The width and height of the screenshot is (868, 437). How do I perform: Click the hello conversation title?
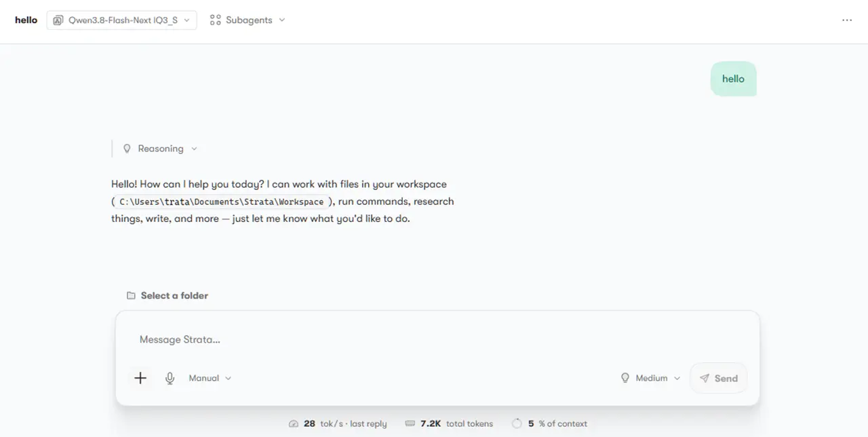coord(26,20)
